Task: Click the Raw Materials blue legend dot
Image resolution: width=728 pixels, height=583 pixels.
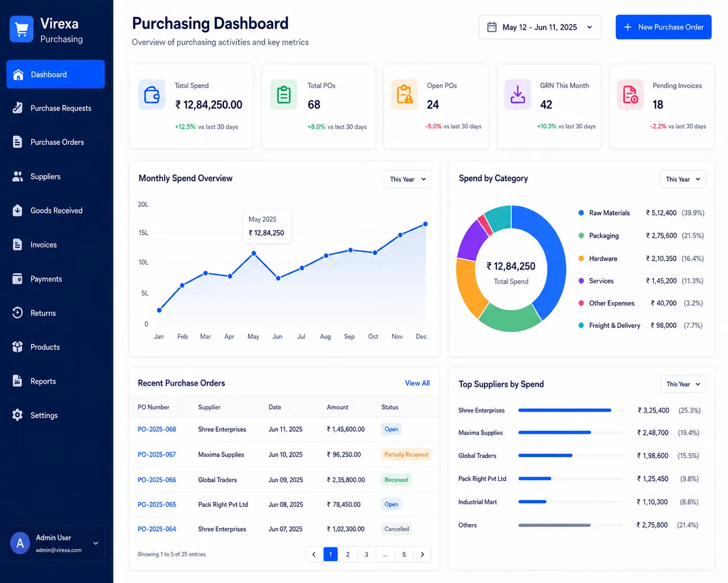Action: [x=581, y=213]
